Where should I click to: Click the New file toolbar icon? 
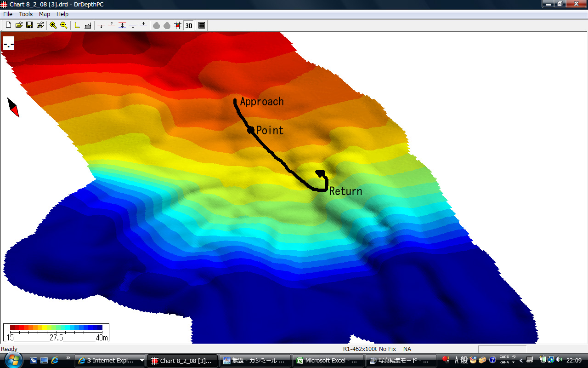click(x=8, y=25)
